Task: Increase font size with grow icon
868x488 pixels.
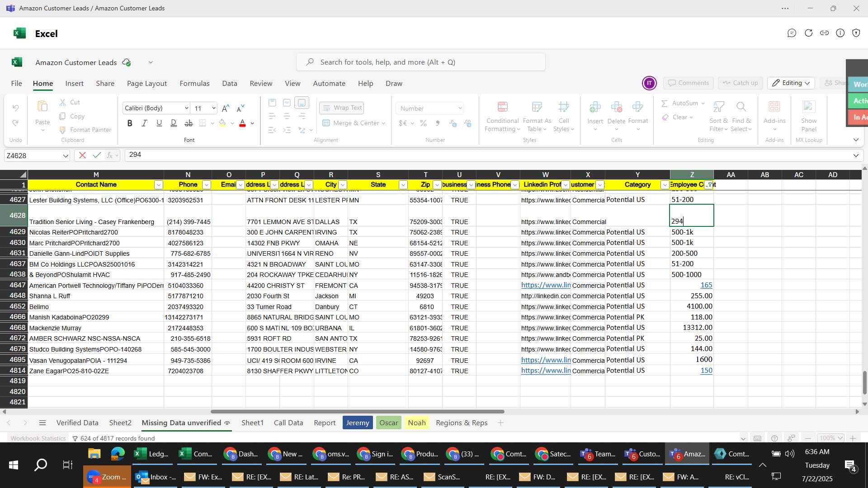Action: (x=226, y=108)
